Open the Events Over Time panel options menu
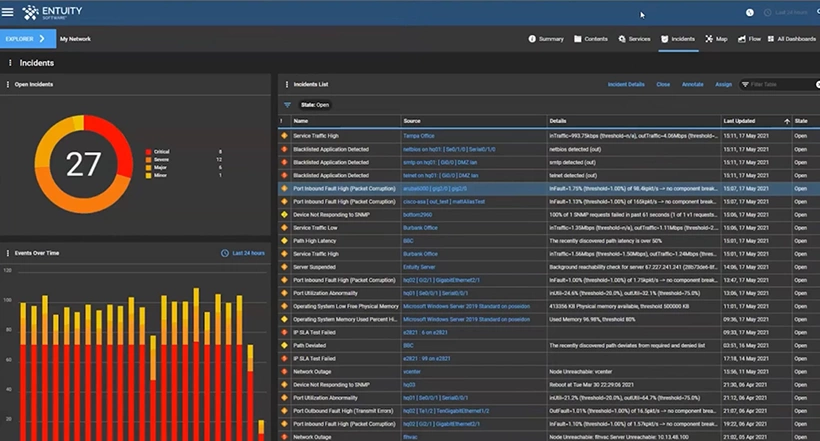The width and height of the screenshot is (820, 441). tap(7, 253)
